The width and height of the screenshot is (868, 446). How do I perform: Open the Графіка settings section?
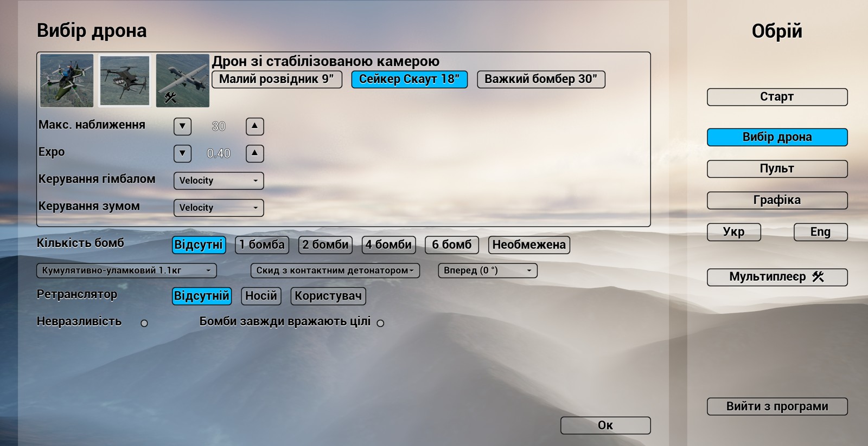click(x=777, y=200)
